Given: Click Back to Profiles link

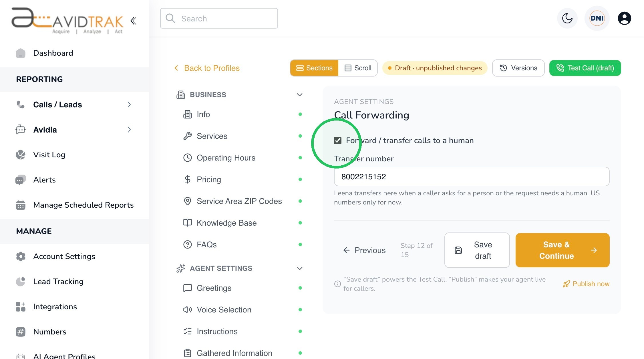Looking at the screenshot, I should pyautogui.click(x=207, y=68).
